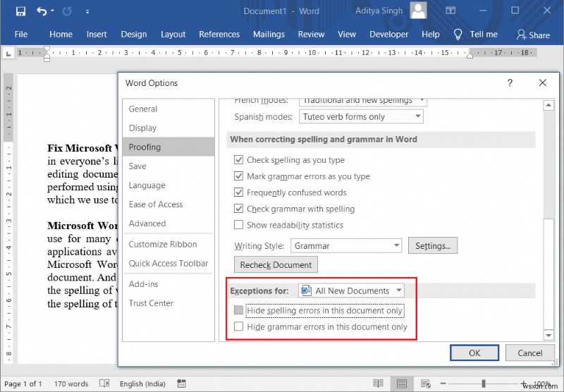The height and width of the screenshot is (392, 564).
Task: Click the tab selector at ruler corner
Action: pos(8,54)
